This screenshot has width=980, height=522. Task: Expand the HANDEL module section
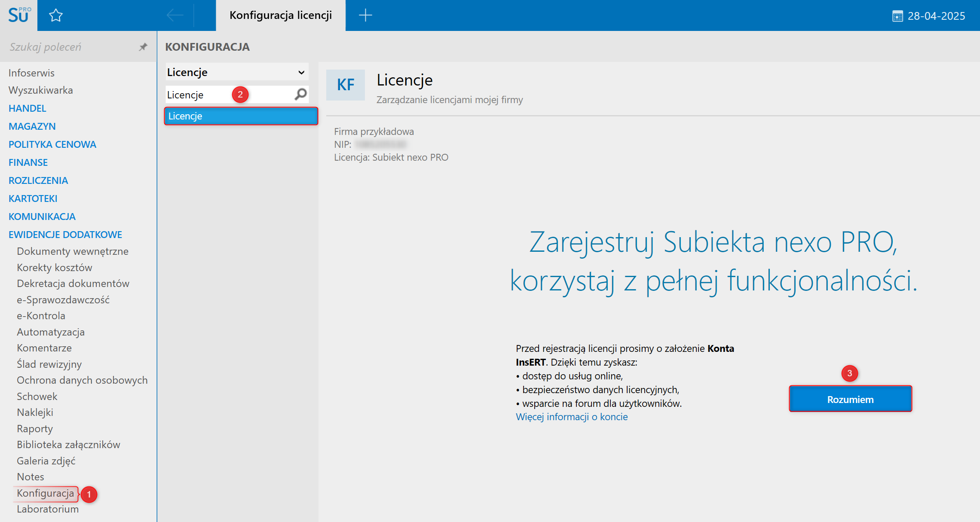pyautogui.click(x=27, y=108)
